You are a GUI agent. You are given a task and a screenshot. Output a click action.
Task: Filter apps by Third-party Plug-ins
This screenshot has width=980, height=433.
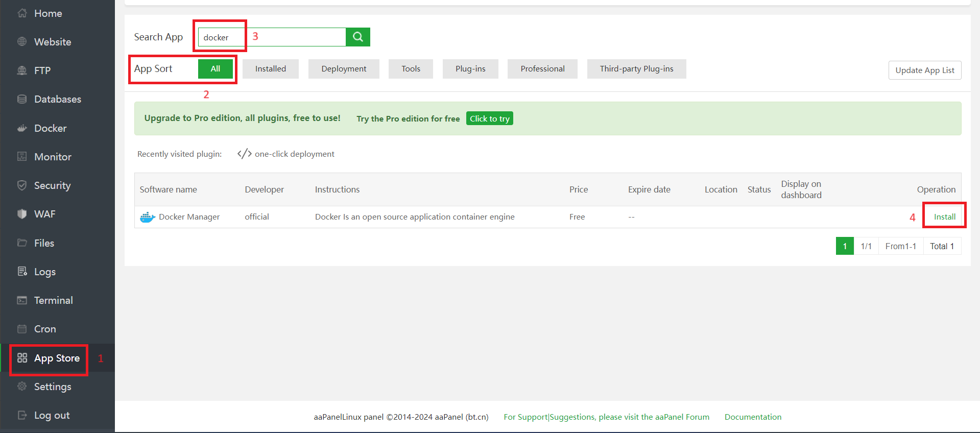click(636, 69)
